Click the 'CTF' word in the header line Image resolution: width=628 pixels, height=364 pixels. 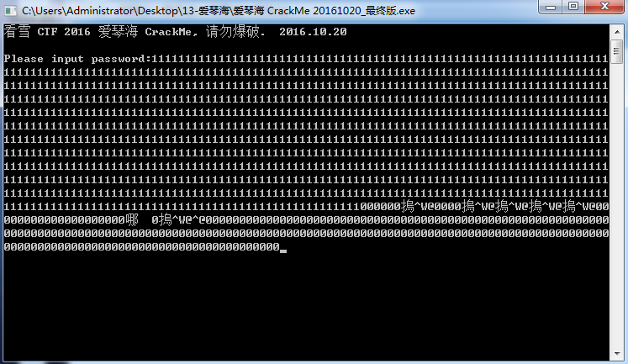coord(47,32)
